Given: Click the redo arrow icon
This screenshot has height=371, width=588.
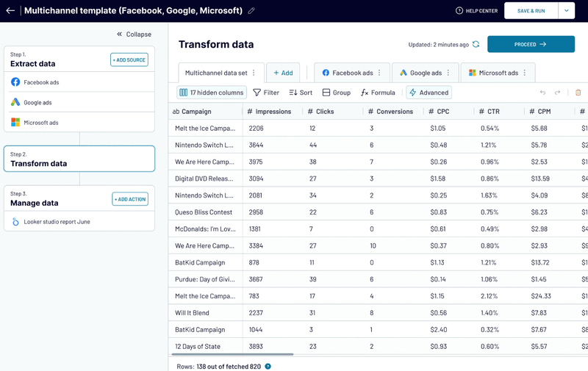Looking at the screenshot, I should [x=557, y=93].
